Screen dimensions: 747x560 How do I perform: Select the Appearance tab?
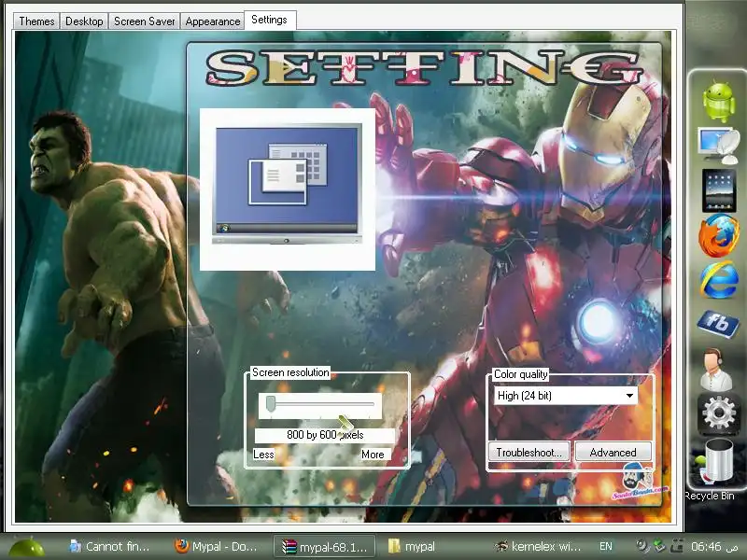pyautogui.click(x=213, y=21)
